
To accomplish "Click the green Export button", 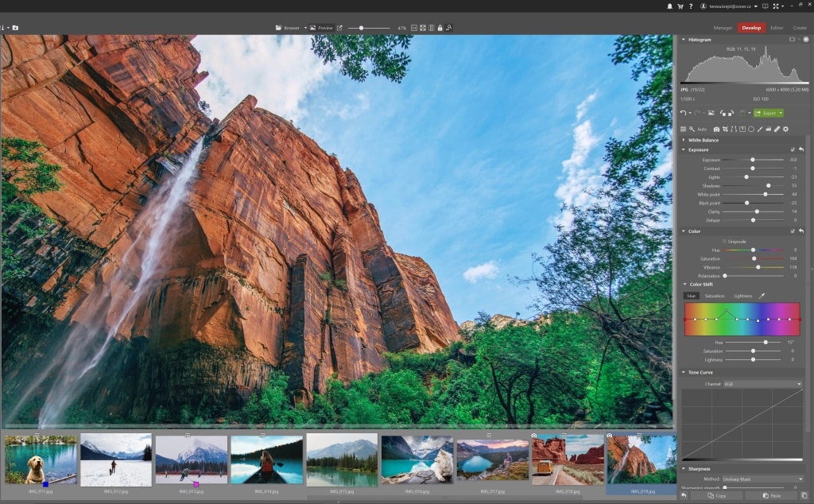I will pos(768,113).
